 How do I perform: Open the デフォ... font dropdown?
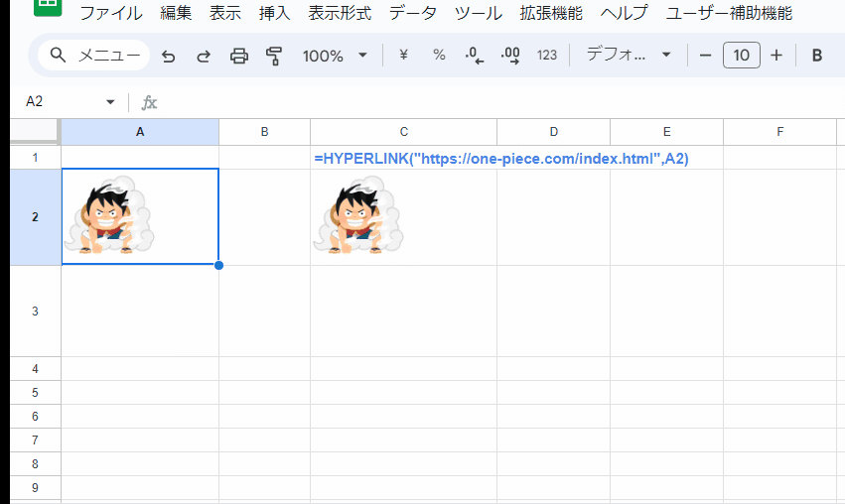pyautogui.click(x=629, y=55)
